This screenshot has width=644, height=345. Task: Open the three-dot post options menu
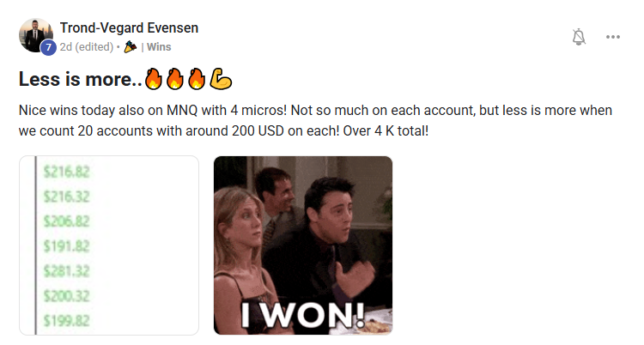[613, 37]
